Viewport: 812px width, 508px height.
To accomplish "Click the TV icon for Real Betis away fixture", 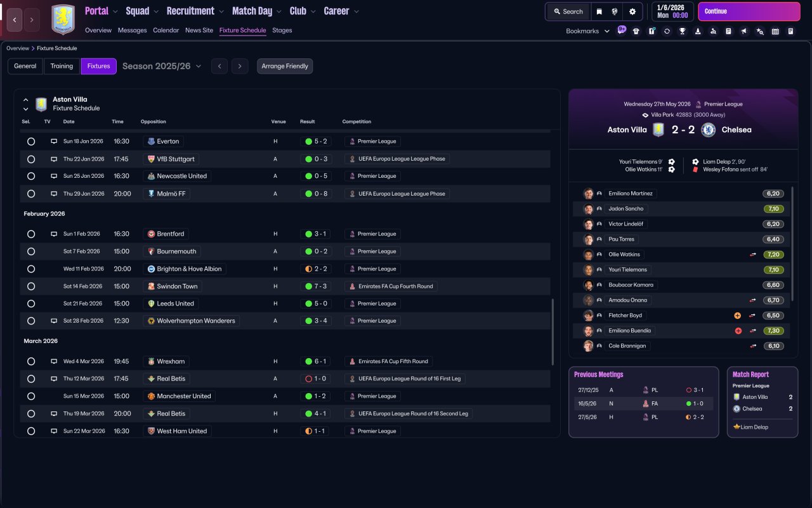I will pos(54,378).
